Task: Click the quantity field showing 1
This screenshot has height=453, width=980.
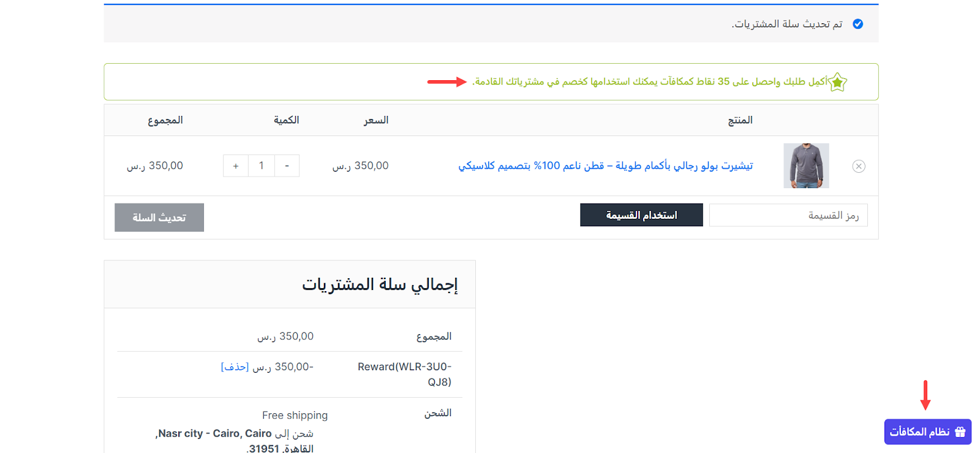Action: point(262,166)
